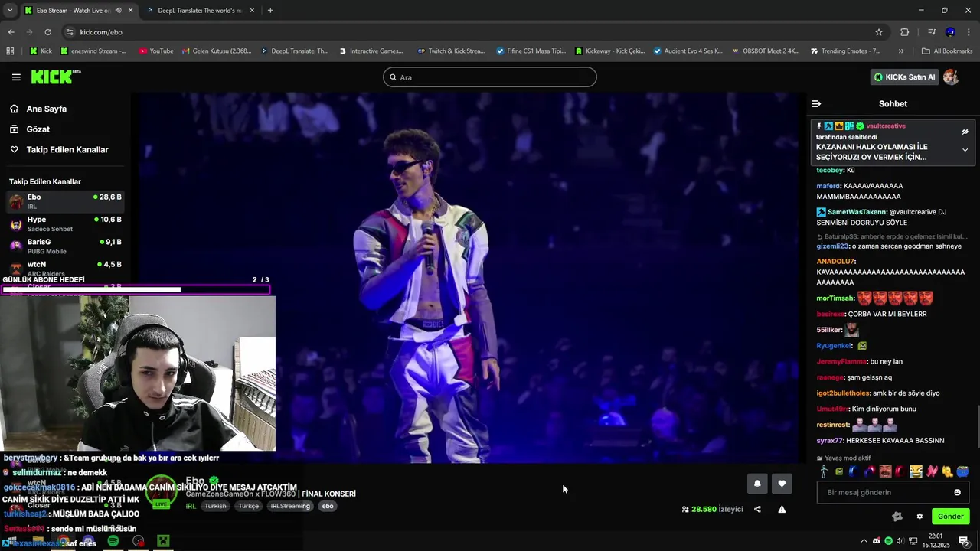
Task: Click vaultcreative username in pinned message
Action: [x=886, y=126]
